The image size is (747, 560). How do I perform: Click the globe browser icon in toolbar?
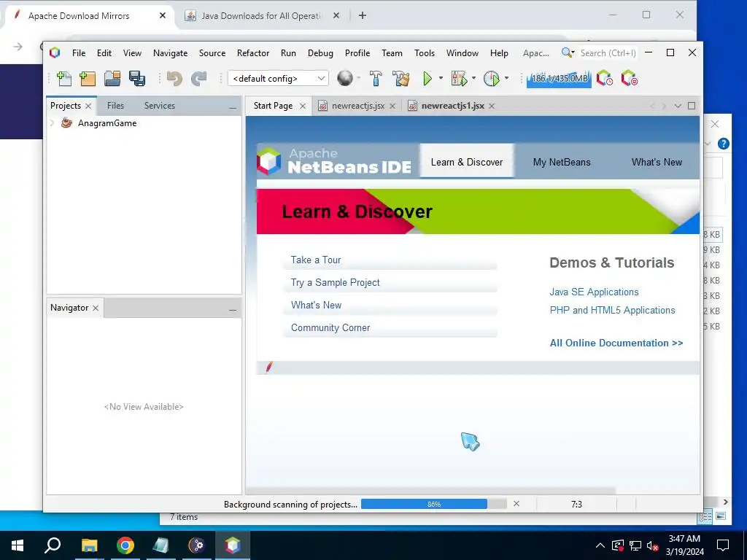tap(345, 78)
